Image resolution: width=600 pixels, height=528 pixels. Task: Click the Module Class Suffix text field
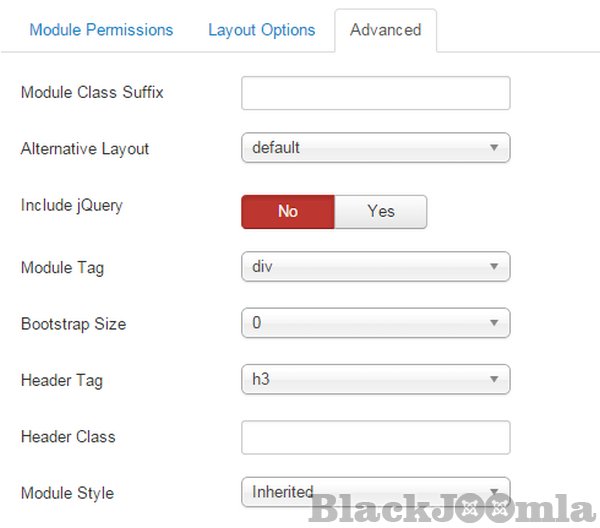(x=375, y=93)
